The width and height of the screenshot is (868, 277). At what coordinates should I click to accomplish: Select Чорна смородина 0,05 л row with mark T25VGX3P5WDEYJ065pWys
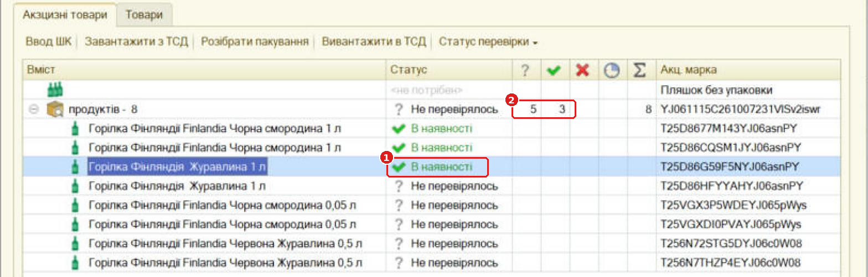pos(431,206)
